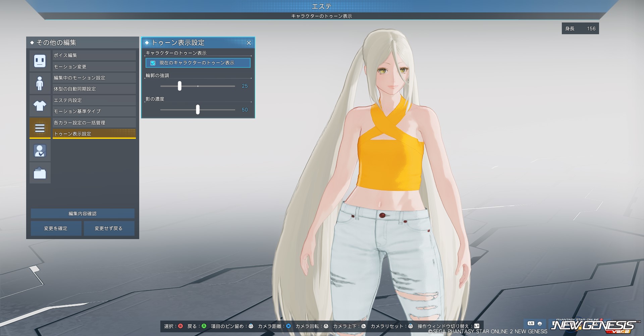This screenshot has width=644, height=336.
Task: Select the body figure category icon
Action: pyautogui.click(x=40, y=83)
